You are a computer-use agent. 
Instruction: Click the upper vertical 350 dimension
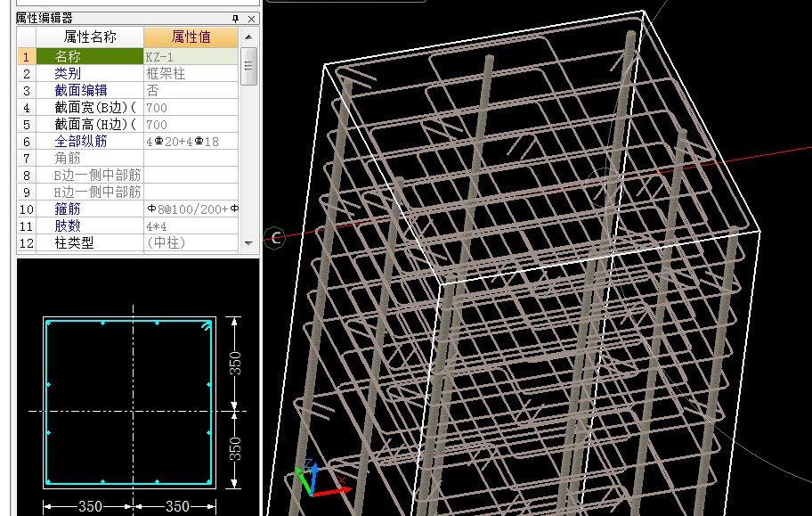[235, 364]
